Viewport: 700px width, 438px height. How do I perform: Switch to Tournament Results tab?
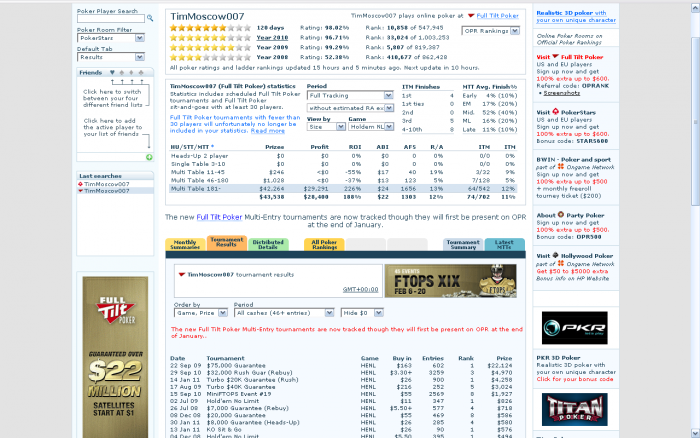227,242
